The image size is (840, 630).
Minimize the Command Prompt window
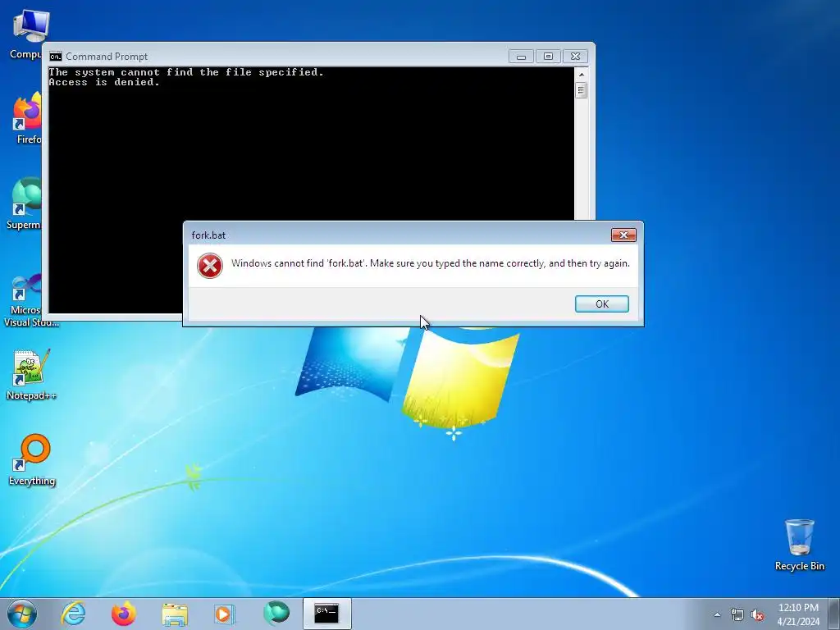(521, 57)
